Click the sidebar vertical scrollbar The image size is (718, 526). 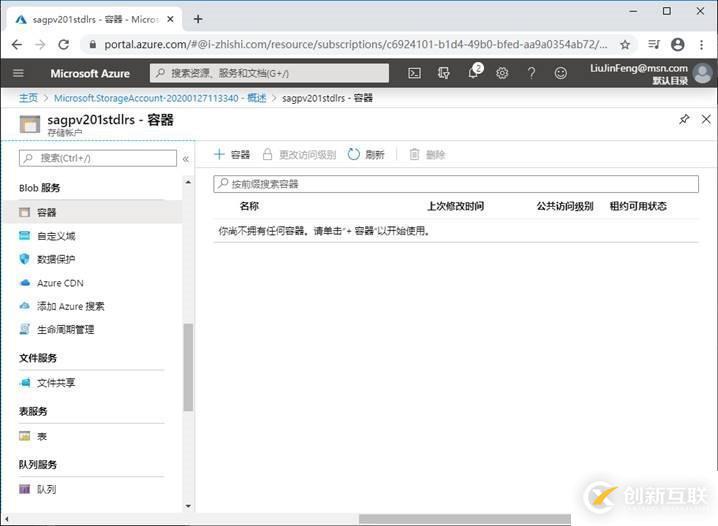188,368
